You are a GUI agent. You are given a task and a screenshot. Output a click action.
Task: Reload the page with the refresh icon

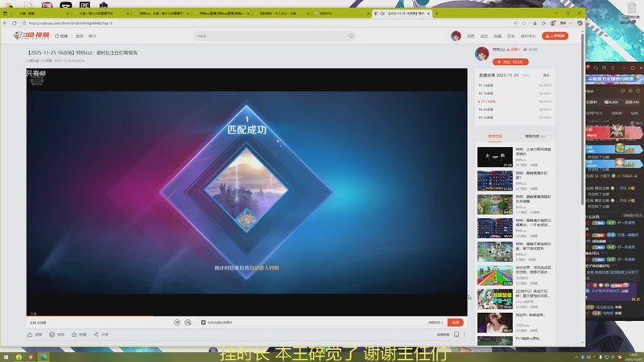click(14, 23)
